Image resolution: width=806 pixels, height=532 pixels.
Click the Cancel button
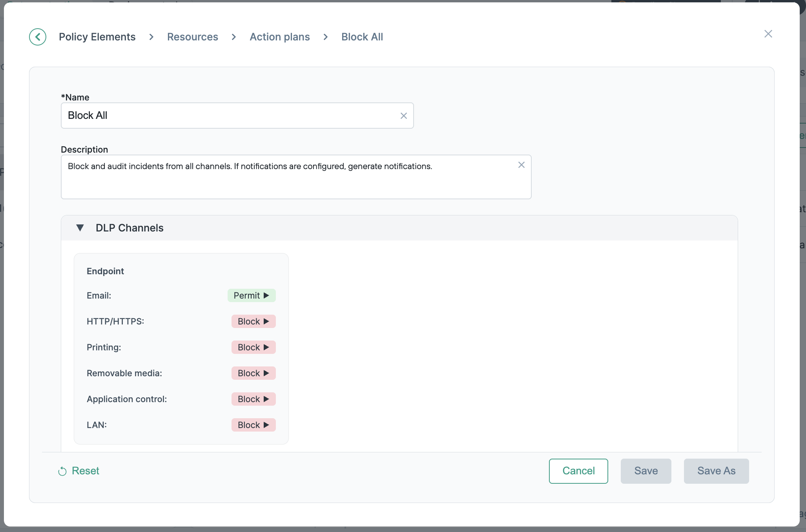pos(578,471)
